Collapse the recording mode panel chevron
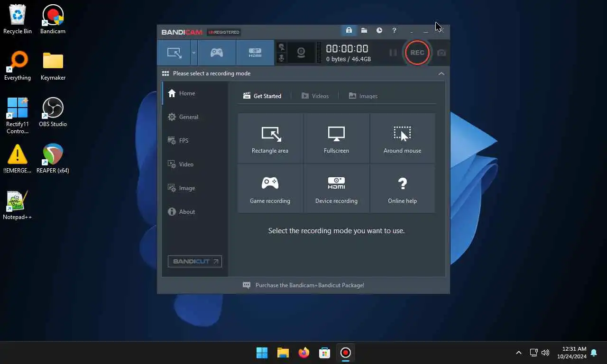This screenshot has width=607, height=364. (441, 73)
